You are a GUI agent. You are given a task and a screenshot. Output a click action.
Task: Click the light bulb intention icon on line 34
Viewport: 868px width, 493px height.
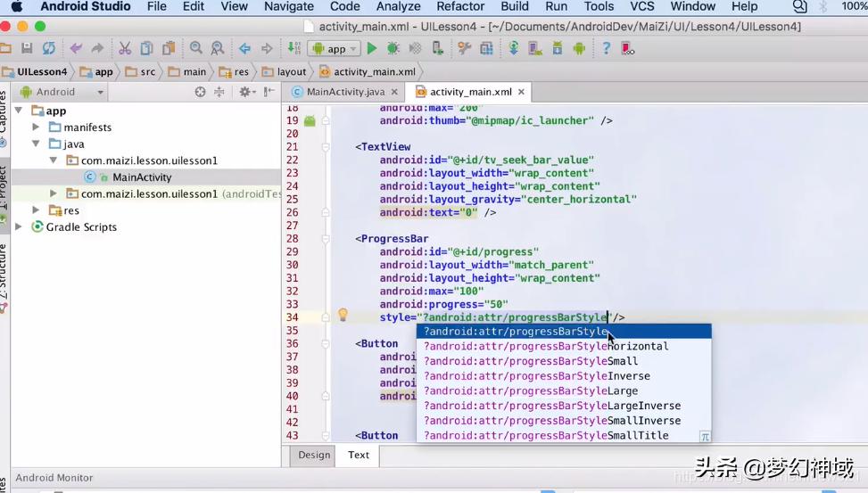343,316
